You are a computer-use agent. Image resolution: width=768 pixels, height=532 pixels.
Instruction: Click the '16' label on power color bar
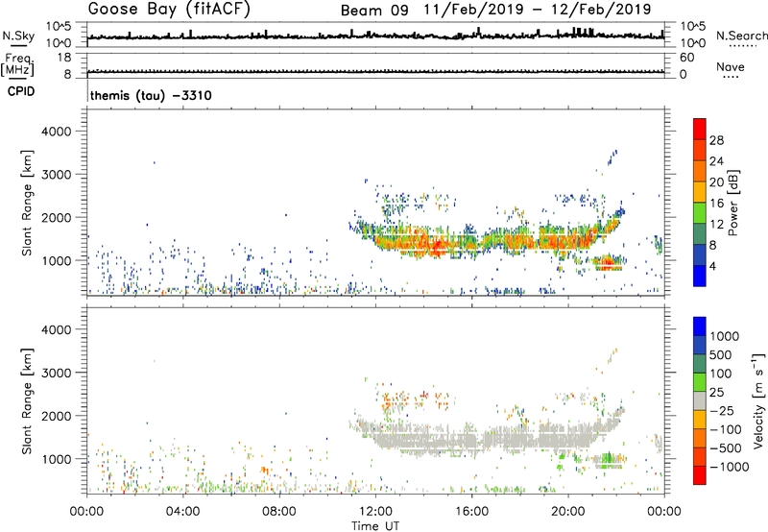click(x=716, y=204)
